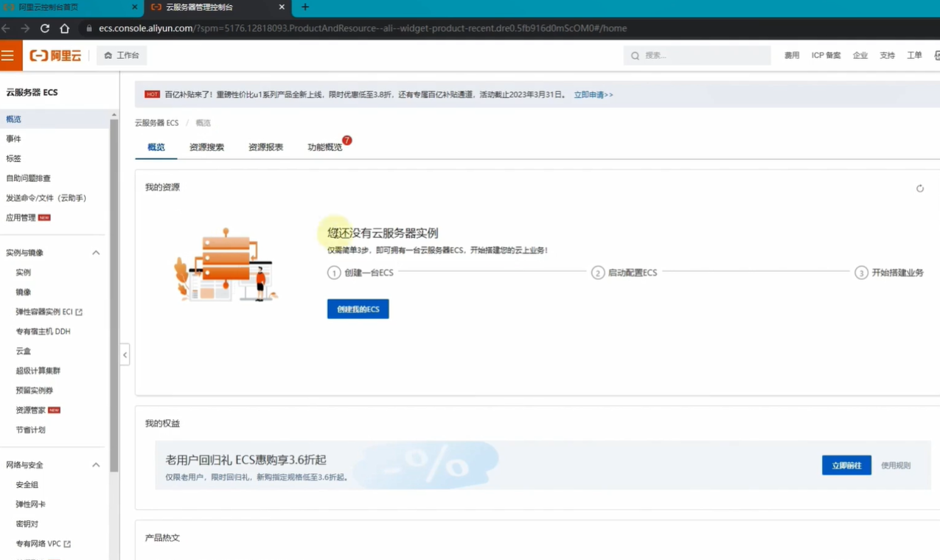Click the 云服务器 ECS breadcrumb
The width and height of the screenshot is (940, 560).
[156, 123]
